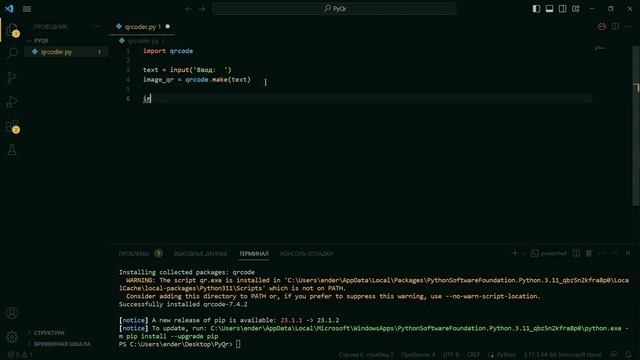Split the editor to the right
The width and height of the screenshot is (640, 360).
coord(615,27)
